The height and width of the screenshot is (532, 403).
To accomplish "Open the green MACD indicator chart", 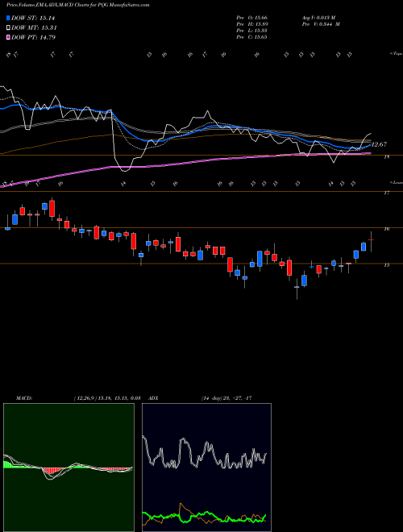I will pyautogui.click(x=69, y=468).
